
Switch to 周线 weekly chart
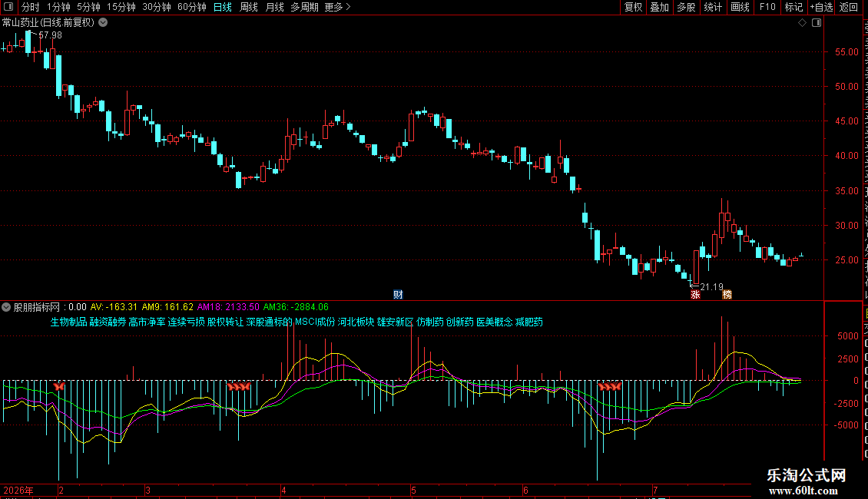pos(249,7)
